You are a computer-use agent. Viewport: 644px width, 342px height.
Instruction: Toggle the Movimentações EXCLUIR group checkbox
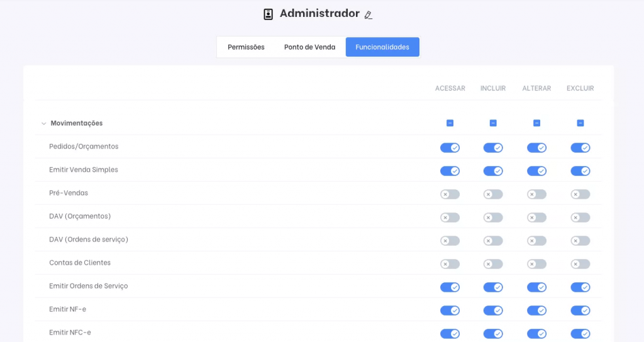pos(580,123)
